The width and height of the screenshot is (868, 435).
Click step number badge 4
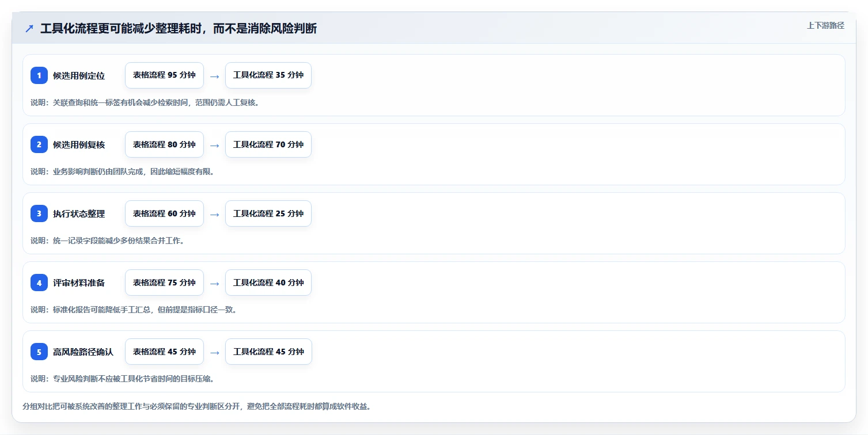point(39,283)
